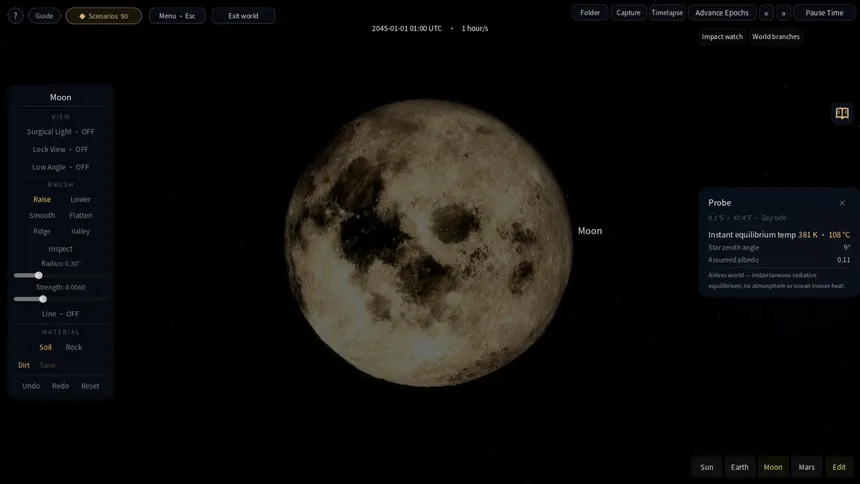Switch to the Mars body tab
The height and width of the screenshot is (484, 860).
pos(806,468)
